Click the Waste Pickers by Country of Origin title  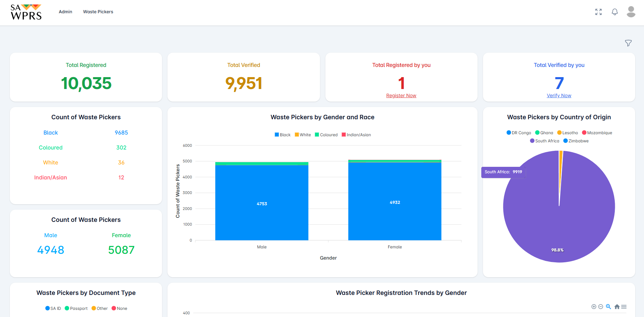(x=559, y=117)
